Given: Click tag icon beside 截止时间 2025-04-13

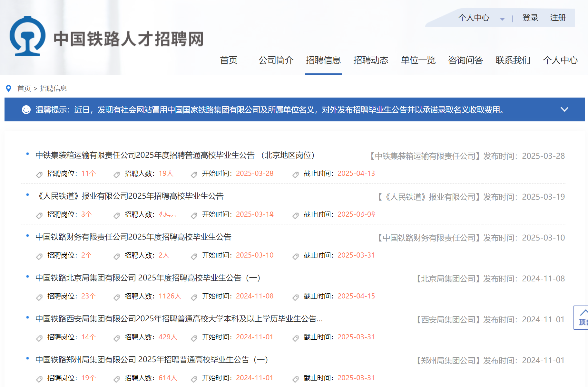Looking at the screenshot, I should tap(296, 175).
